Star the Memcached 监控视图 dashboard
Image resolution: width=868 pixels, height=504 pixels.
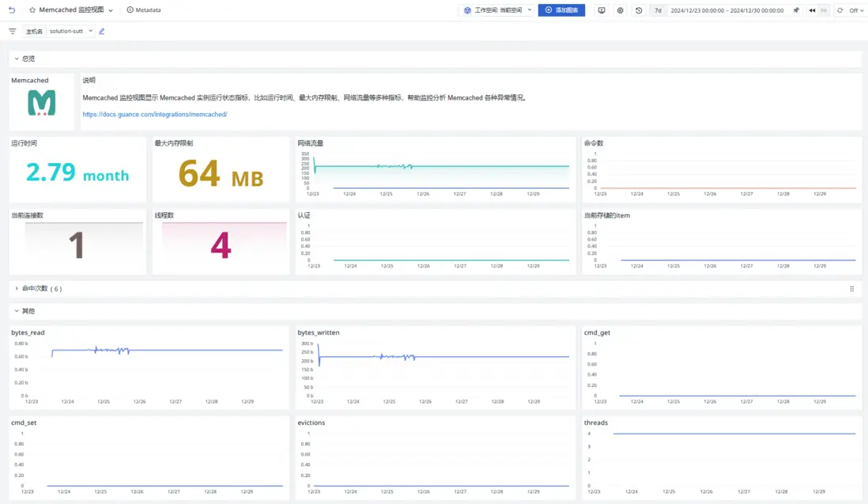[x=32, y=10]
